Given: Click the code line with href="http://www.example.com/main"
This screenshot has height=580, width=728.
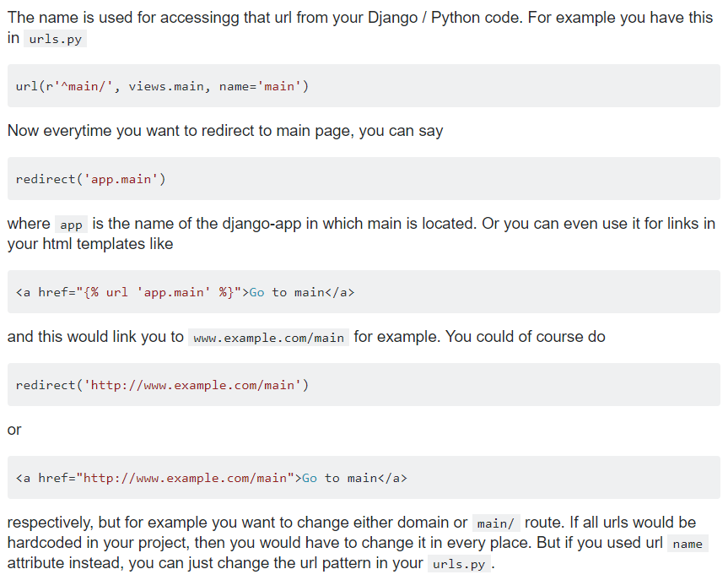Looking at the screenshot, I should click(x=211, y=478).
